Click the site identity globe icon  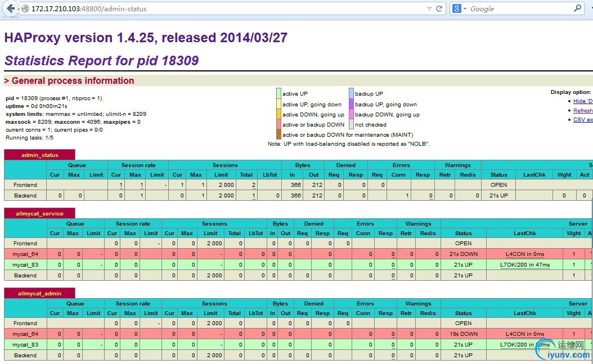25,8
